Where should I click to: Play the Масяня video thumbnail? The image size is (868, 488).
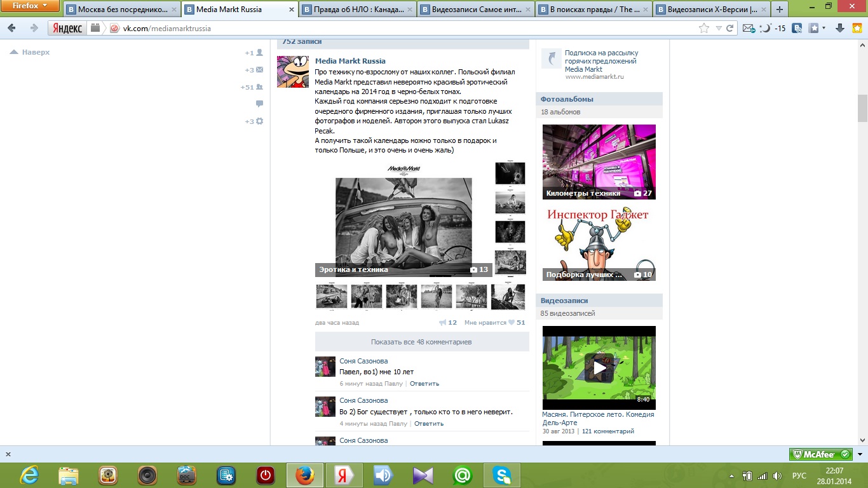[599, 367]
